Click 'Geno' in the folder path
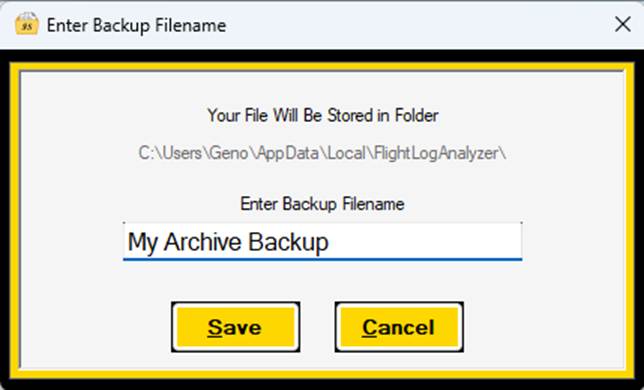 pyautogui.click(x=228, y=154)
